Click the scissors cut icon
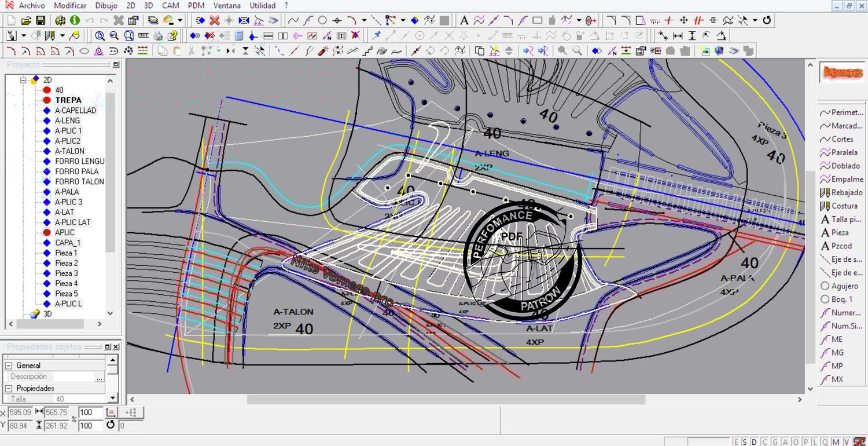The height and width of the screenshot is (446, 868). coord(192,51)
